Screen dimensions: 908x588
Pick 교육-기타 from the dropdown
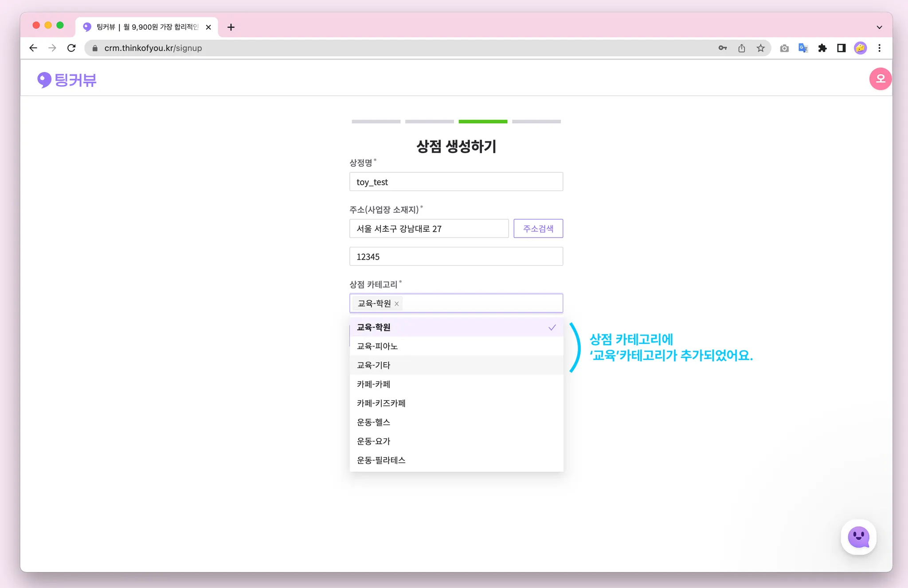pos(456,365)
